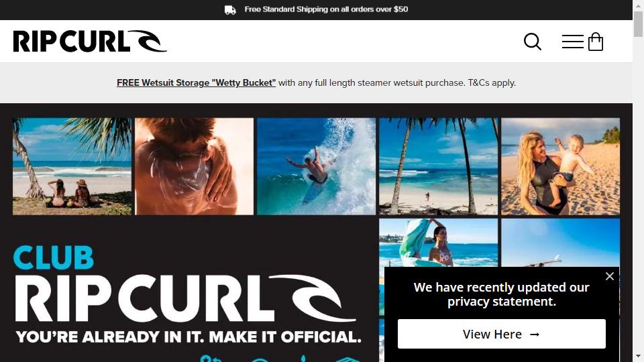Select the woman holding baby photo
644x362 pixels.
[561, 166]
